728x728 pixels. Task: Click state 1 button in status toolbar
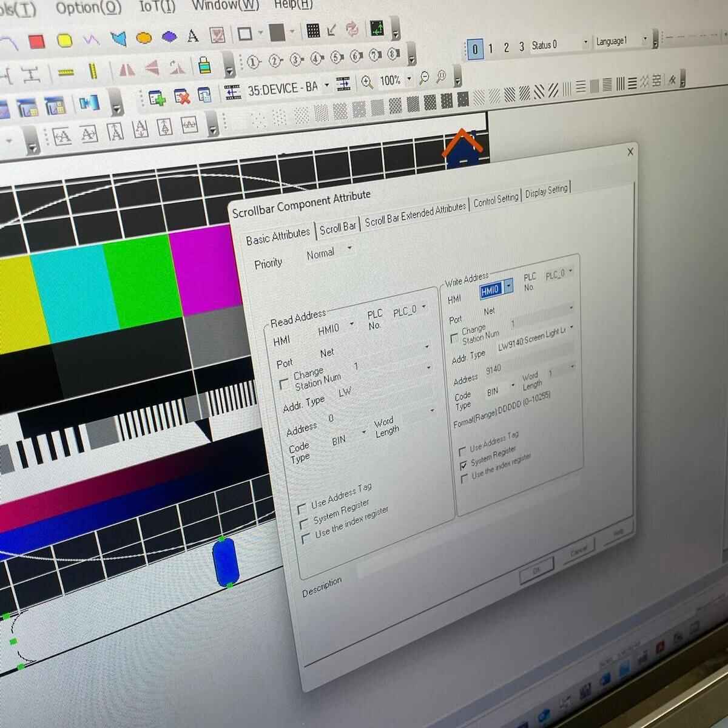click(x=491, y=48)
